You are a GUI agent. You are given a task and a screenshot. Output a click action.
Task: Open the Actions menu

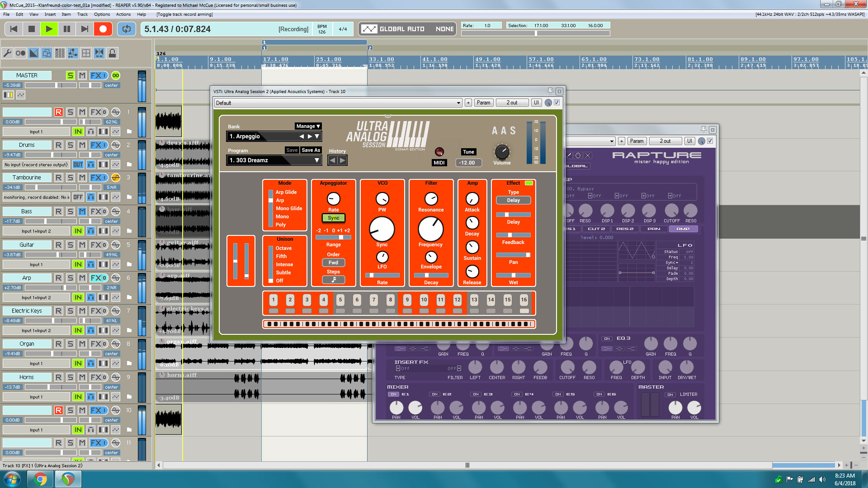(123, 14)
